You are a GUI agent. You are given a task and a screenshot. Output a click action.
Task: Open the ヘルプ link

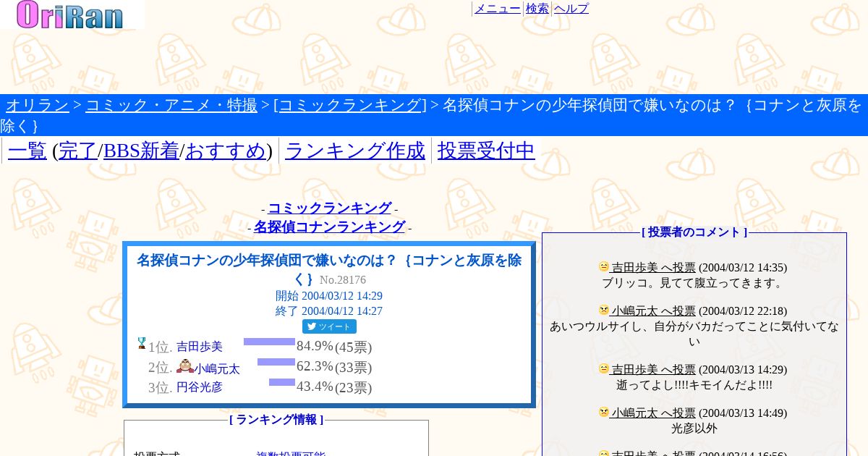(x=571, y=9)
